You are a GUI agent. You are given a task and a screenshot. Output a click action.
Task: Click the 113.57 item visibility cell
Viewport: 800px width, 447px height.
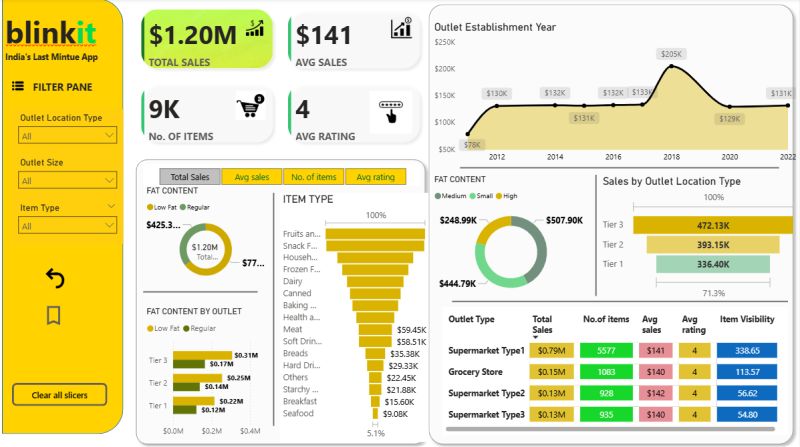point(747,372)
